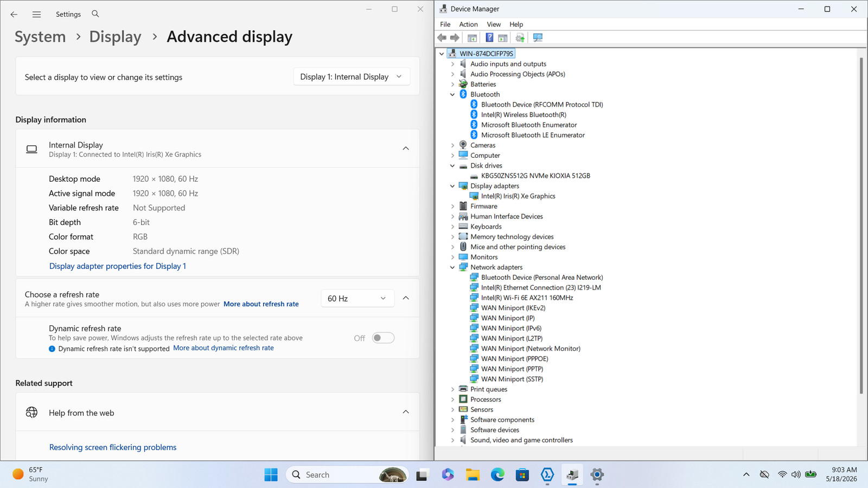The height and width of the screenshot is (488, 868).
Task: Expand the Firmware tree node
Action: point(452,207)
